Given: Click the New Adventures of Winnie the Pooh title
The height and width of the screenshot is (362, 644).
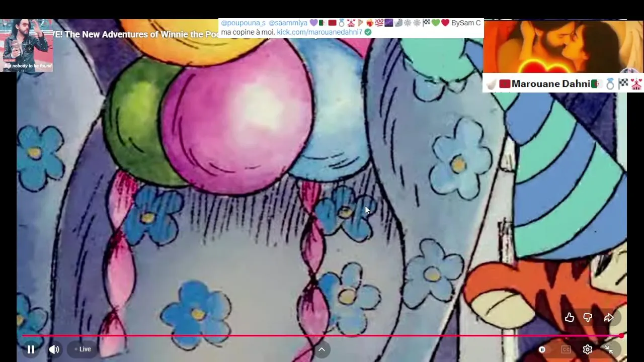Looking at the screenshot, I should click(136, 34).
